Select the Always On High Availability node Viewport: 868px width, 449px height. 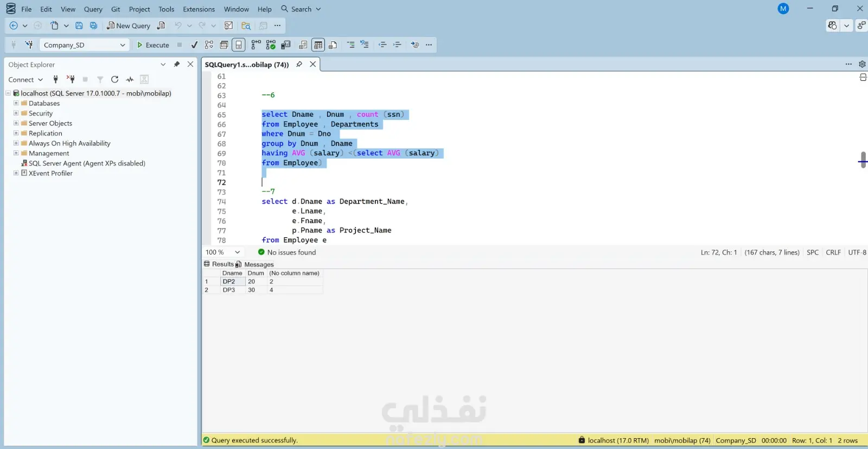point(69,143)
